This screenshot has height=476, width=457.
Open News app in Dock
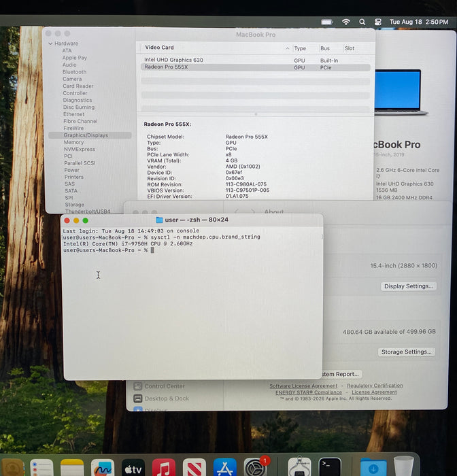[x=194, y=468]
